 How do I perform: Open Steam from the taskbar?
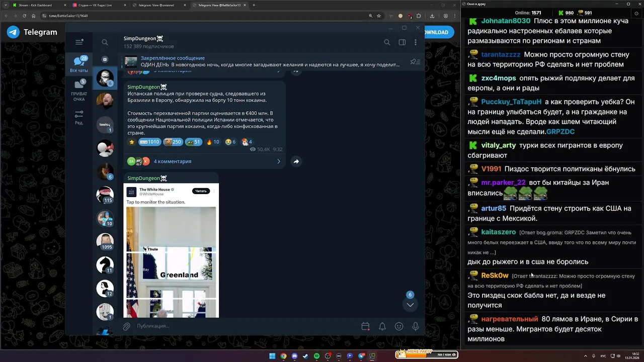[x=305, y=356]
